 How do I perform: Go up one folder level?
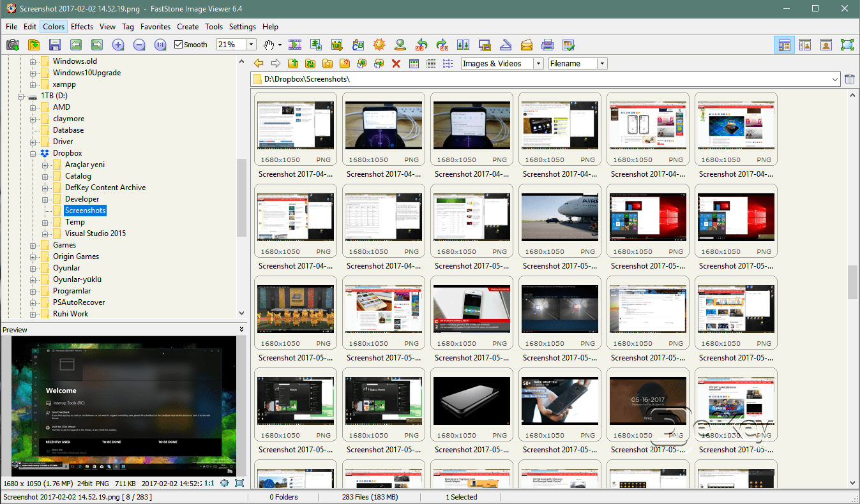coord(292,63)
